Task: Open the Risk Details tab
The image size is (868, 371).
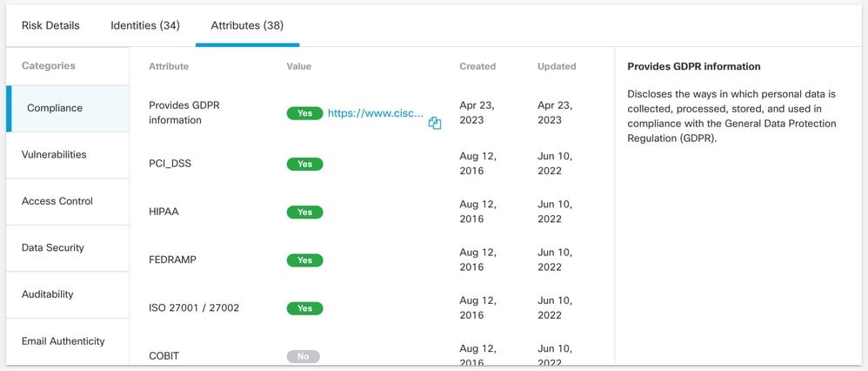Action: pos(50,25)
